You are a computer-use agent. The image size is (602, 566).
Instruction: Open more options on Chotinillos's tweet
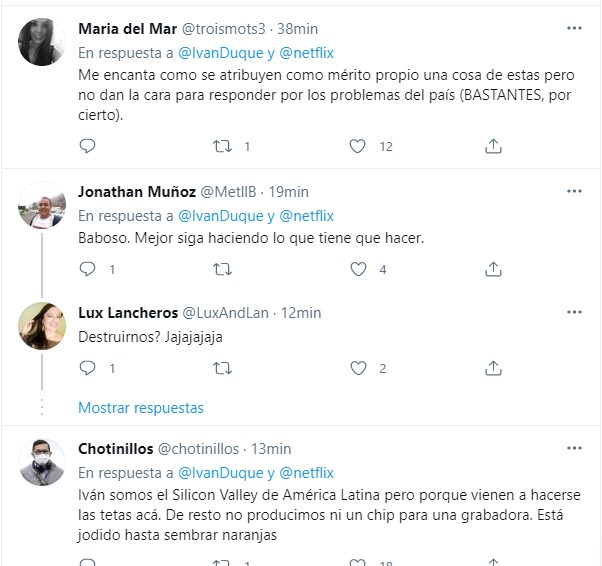click(574, 448)
